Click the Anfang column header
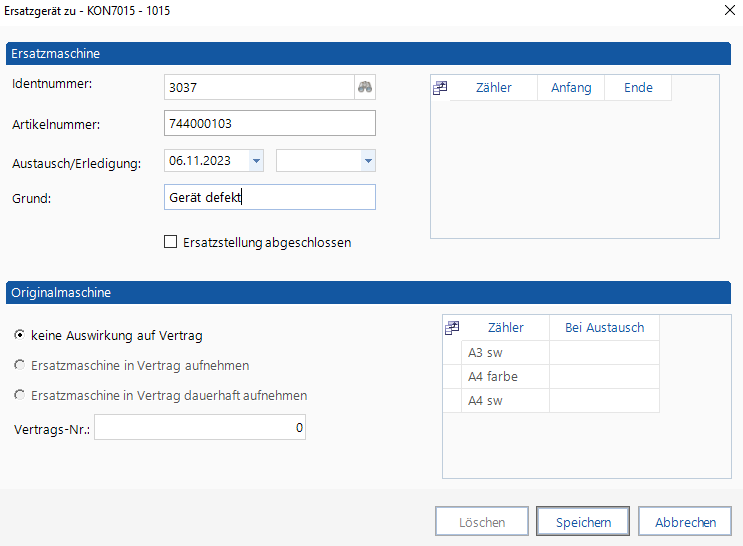Viewport: 743px width, 546px height. [571, 88]
